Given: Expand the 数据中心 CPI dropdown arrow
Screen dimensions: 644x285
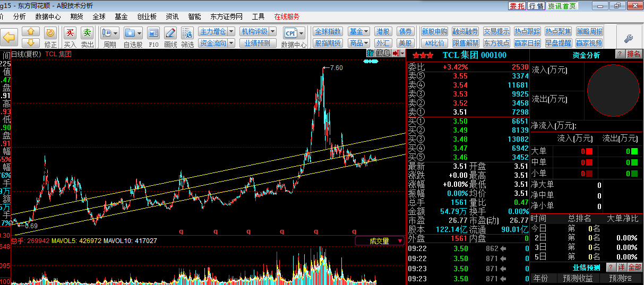Looking at the screenshot, I should tap(301, 33).
